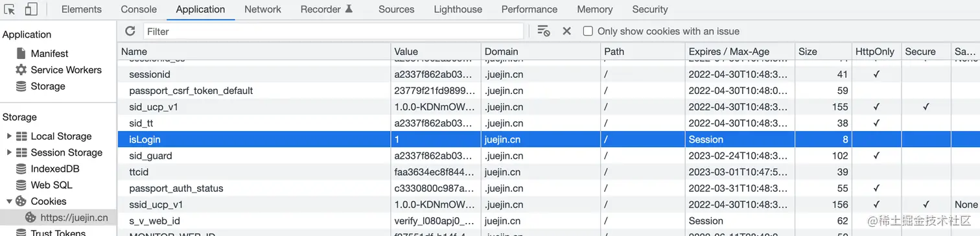Expand the Session Storage tree node
Image resolution: width=980 pixels, height=236 pixels.
pyautogui.click(x=9, y=152)
